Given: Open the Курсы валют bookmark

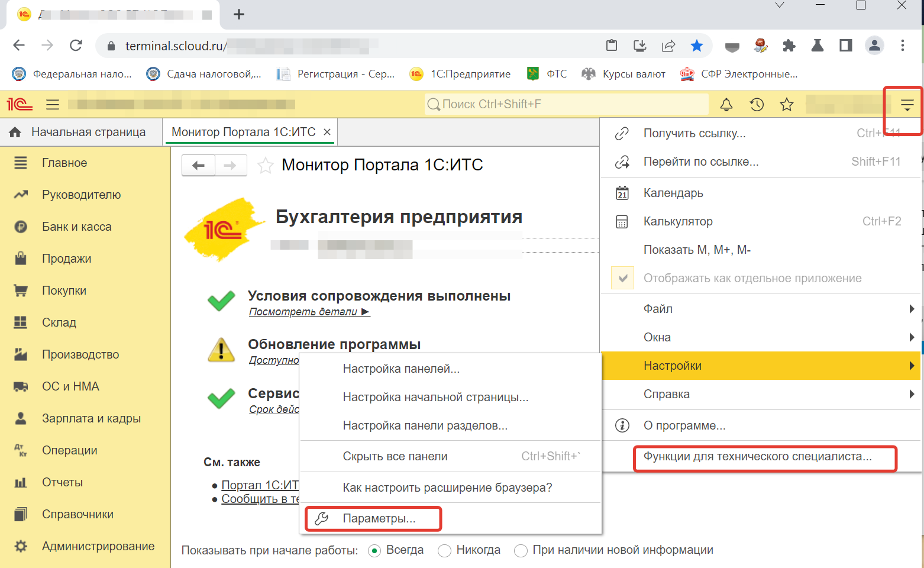Looking at the screenshot, I should [x=623, y=74].
